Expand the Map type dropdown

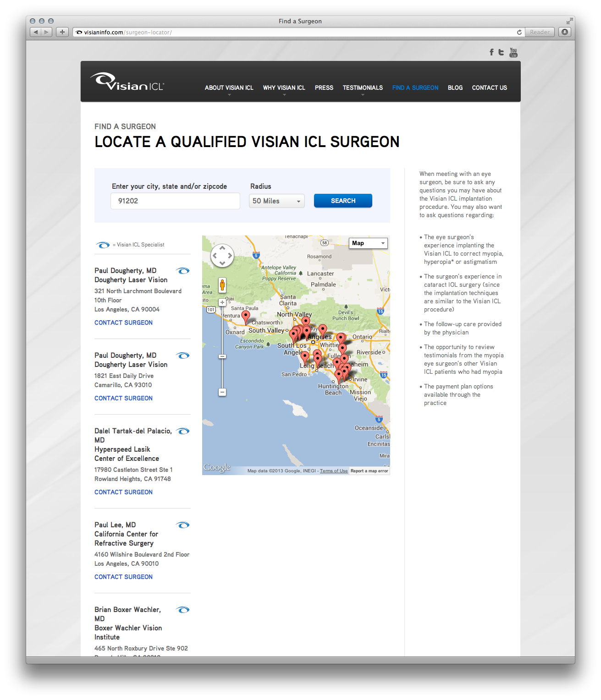(369, 243)
